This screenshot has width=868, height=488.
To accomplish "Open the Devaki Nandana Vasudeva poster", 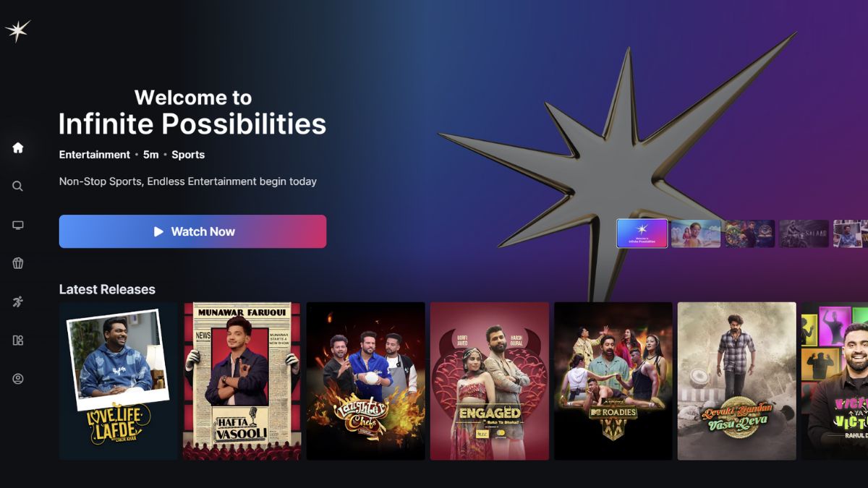I will (x=737, y=381).
